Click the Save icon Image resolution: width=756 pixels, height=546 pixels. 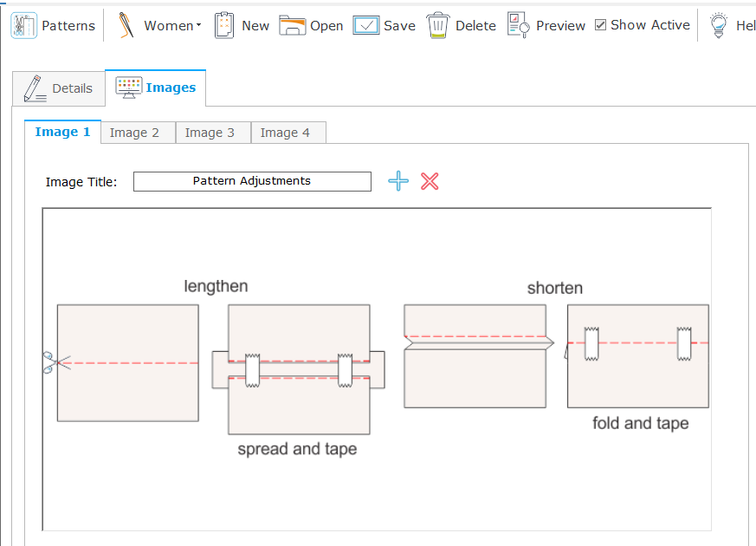coord(365,25)
